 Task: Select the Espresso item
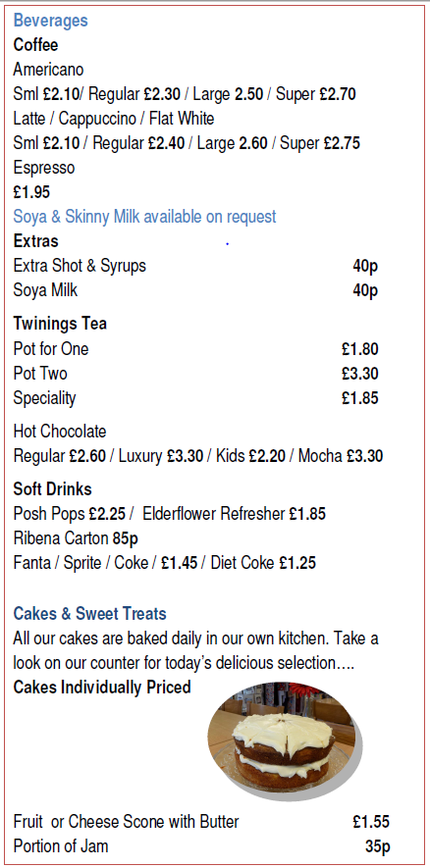click(x=44, y=168)
